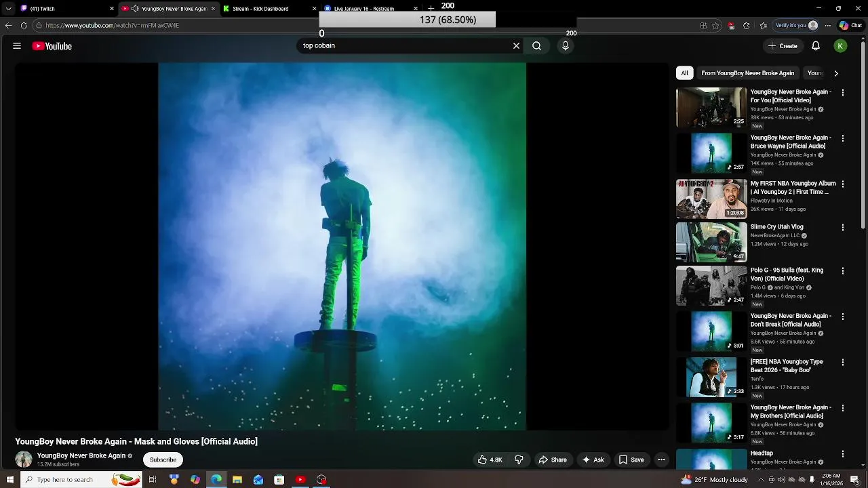Image resolution: width=868 pixels, height=488 pixels.
Task: Open more actions ellipsis under video
Action: pos(661,460)
